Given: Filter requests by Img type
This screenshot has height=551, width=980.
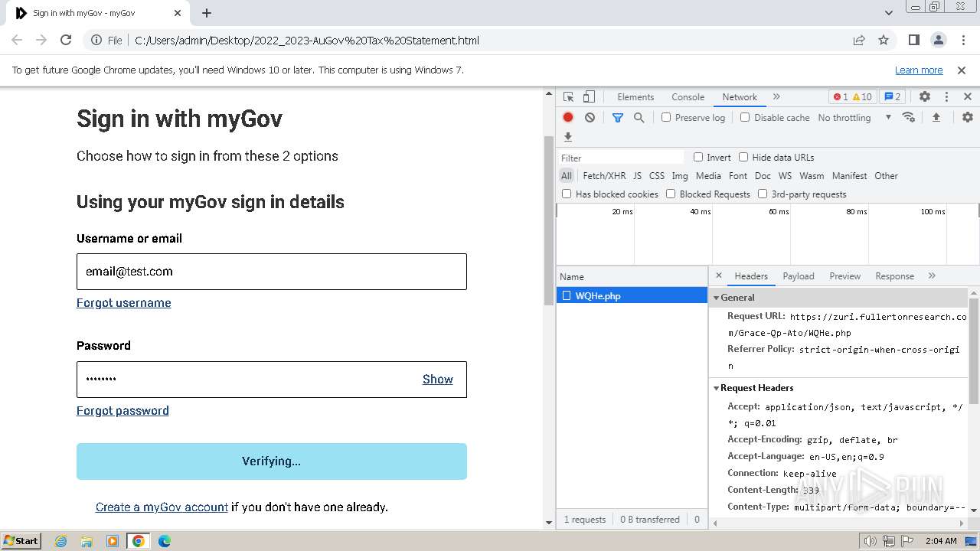Looking at the screenshot, I should tap(680, 175).
